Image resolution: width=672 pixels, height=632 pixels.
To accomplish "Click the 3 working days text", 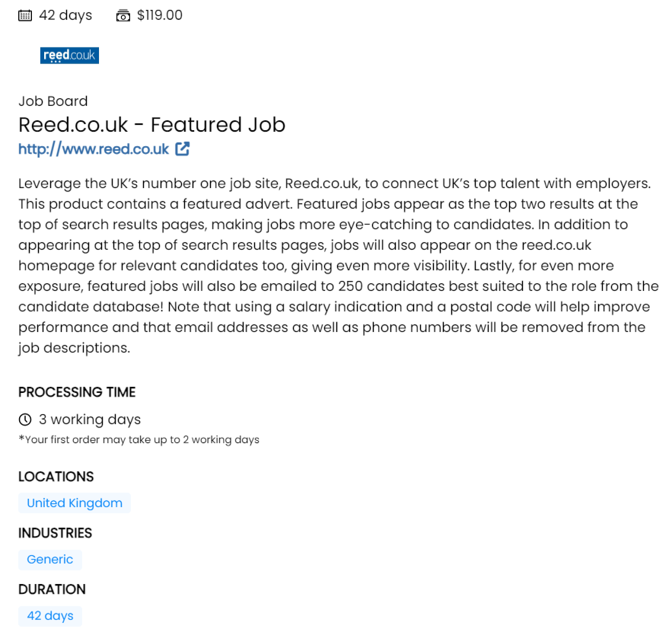I will pyautogui.click(x=90, y=420).
